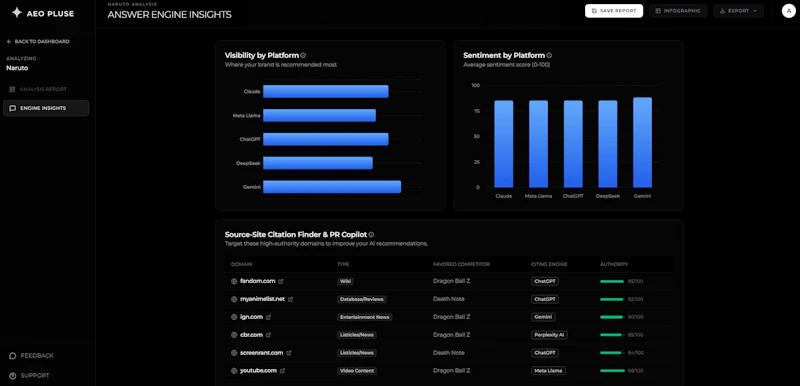Click the Support help icon

13,375
